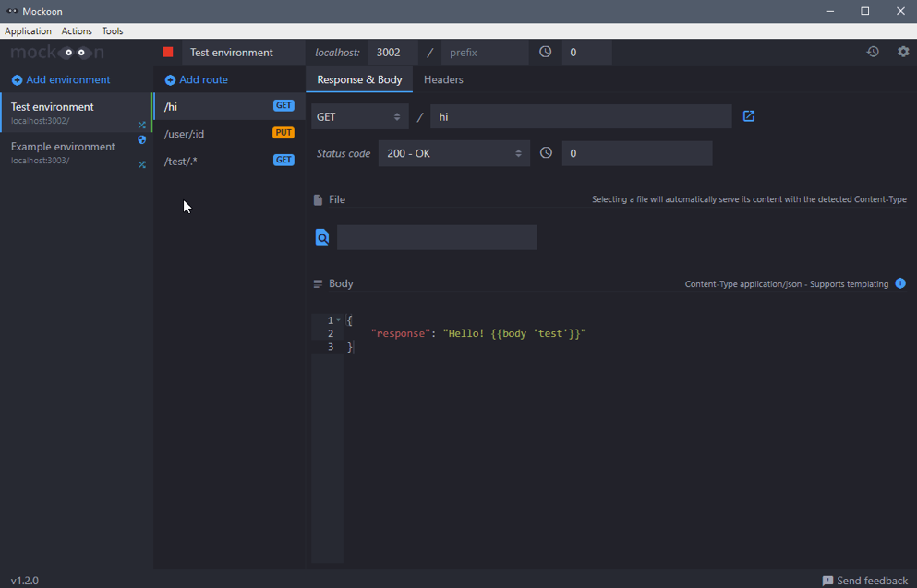Select the Example environment entry

pos(76,152)
